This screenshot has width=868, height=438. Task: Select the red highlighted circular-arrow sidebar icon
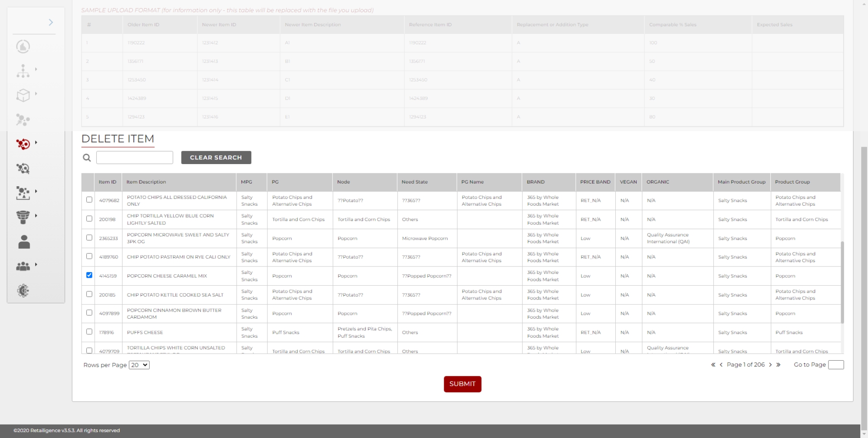click(x=23, y=144)
